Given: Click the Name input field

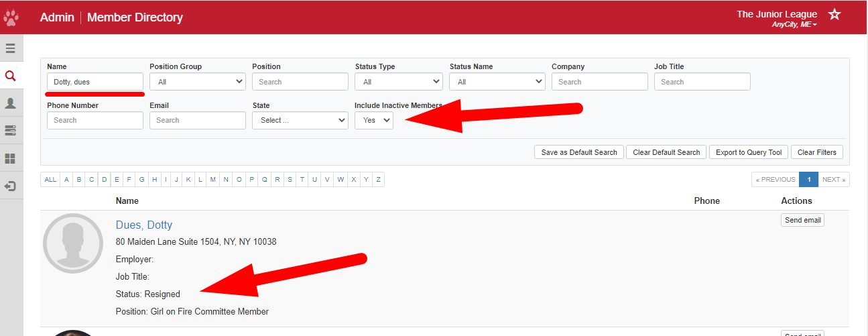Looking at the screenshot, I should click(x=95, y=82).
